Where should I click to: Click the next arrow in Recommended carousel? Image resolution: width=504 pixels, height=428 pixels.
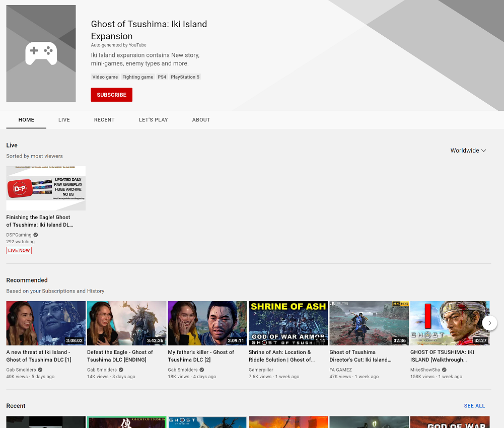(x=489, y=323)
